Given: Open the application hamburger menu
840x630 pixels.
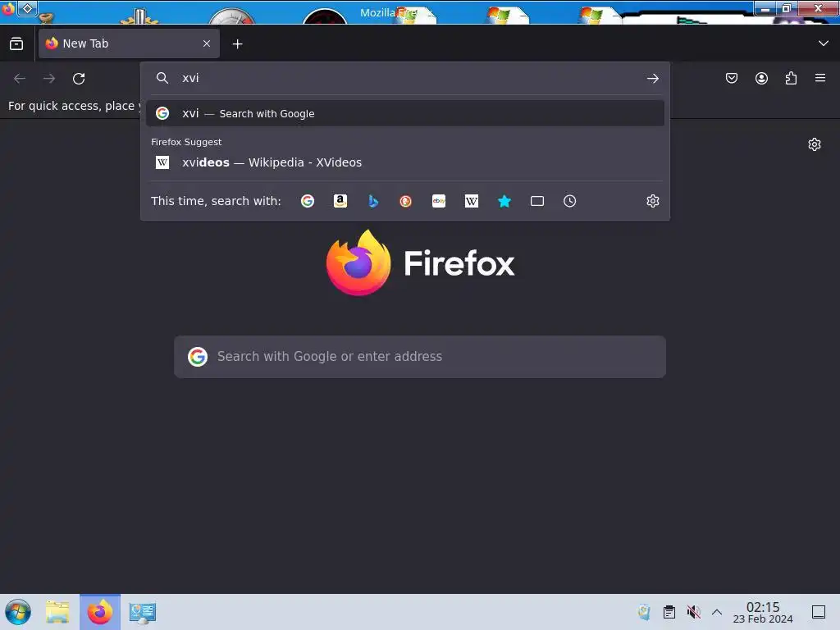Looking at the screenshot, I should [820, 78].
